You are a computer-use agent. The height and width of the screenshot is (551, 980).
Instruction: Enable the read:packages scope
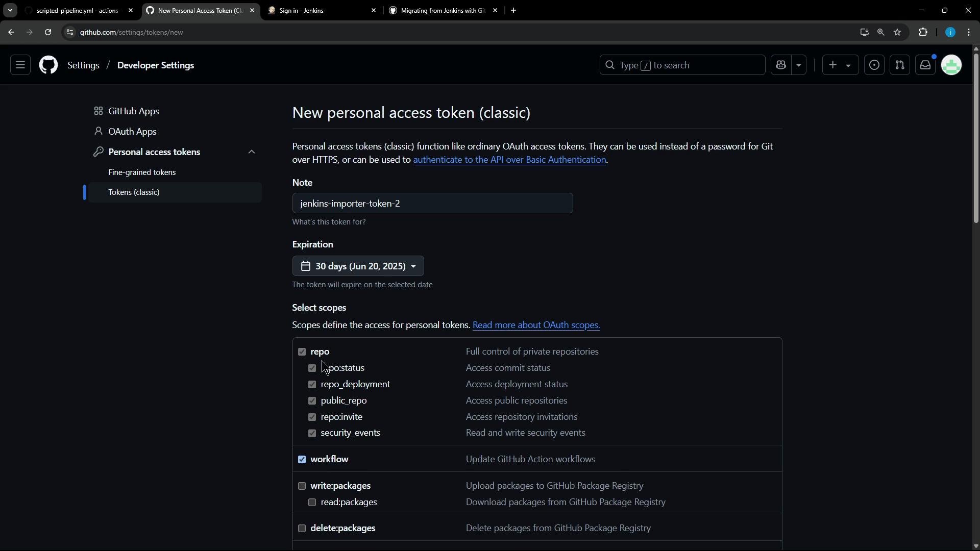pos(312,502)
